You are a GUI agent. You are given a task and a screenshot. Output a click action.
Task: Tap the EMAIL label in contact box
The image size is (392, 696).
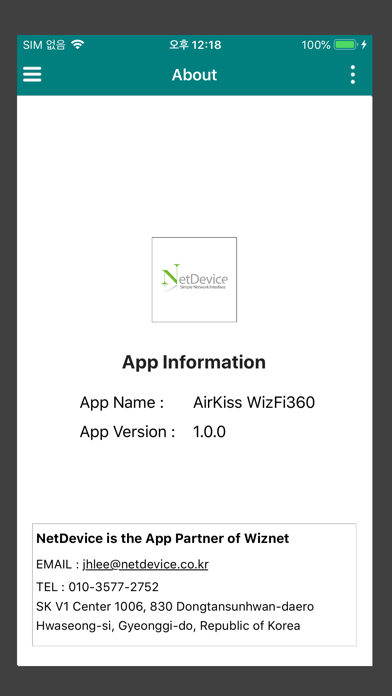(58, 565)
